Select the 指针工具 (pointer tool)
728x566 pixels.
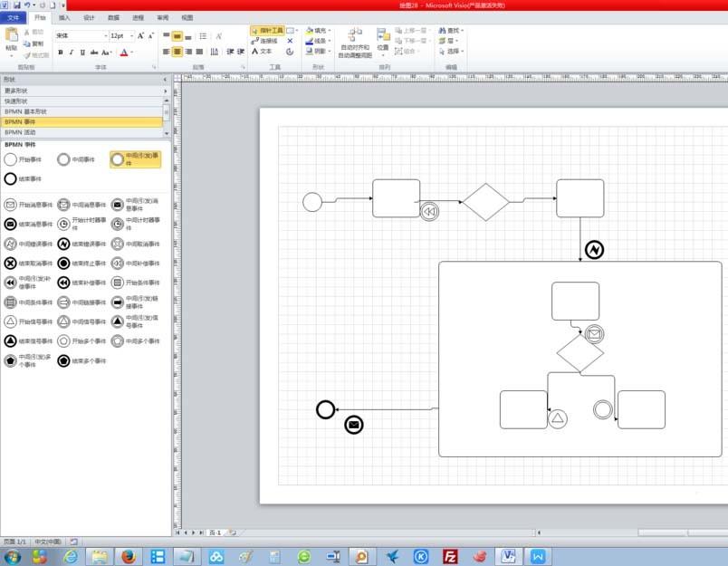(267, 30)
